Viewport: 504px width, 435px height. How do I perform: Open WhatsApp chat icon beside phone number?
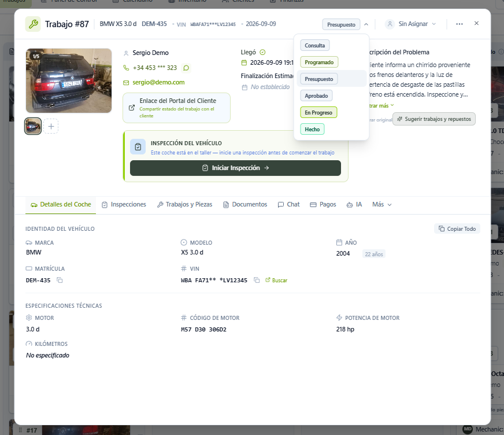point(186,68)
